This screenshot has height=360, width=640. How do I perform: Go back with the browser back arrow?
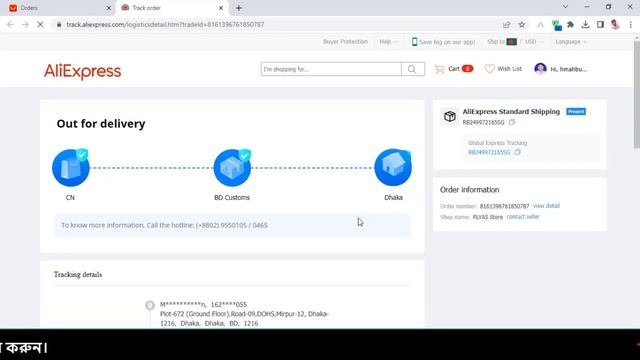[10, 24]
